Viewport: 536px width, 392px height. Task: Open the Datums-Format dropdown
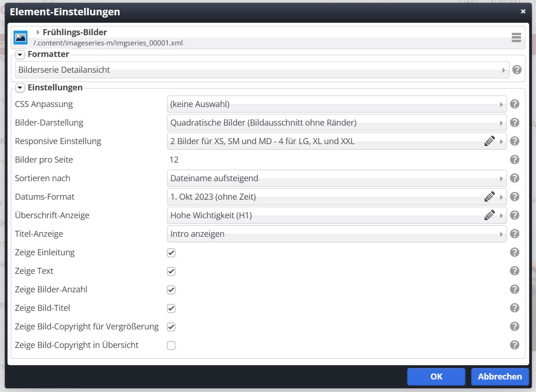click(337, 196)
